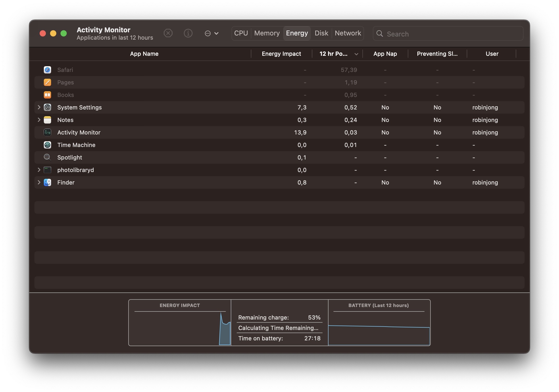Select the Time Machine icon row
559x392 pixels.
[x=47, y=145]
